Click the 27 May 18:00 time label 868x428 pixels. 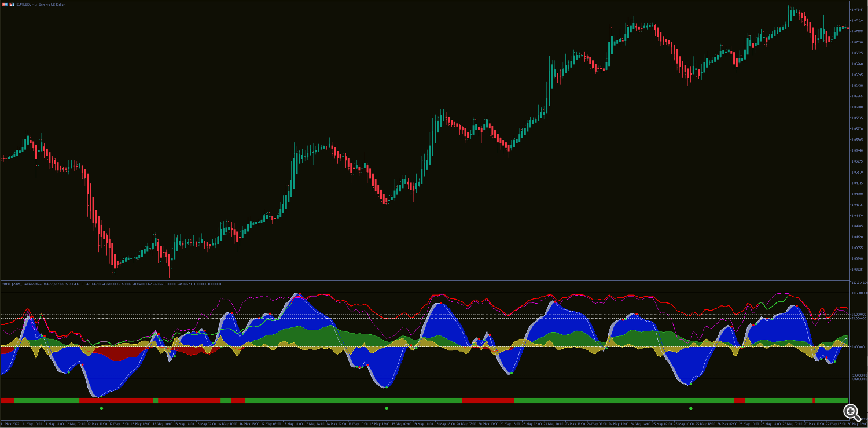click(x=836, y=424)
